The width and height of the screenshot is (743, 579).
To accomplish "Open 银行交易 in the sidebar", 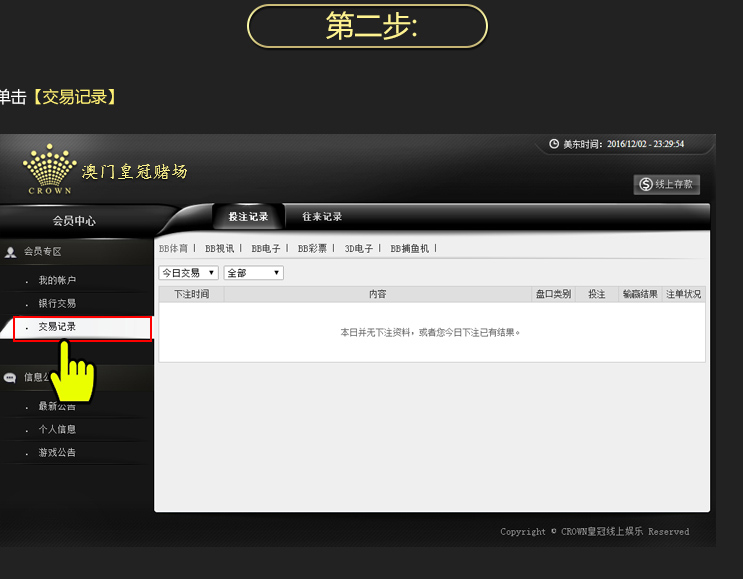I will pos(57,303).
